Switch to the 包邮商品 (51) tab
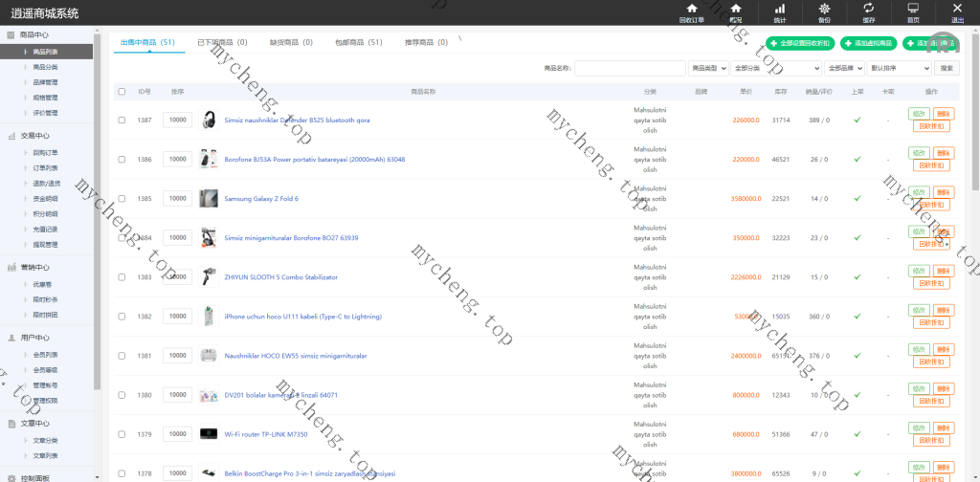This screenshot has width=980, height=482. point(358,43)
